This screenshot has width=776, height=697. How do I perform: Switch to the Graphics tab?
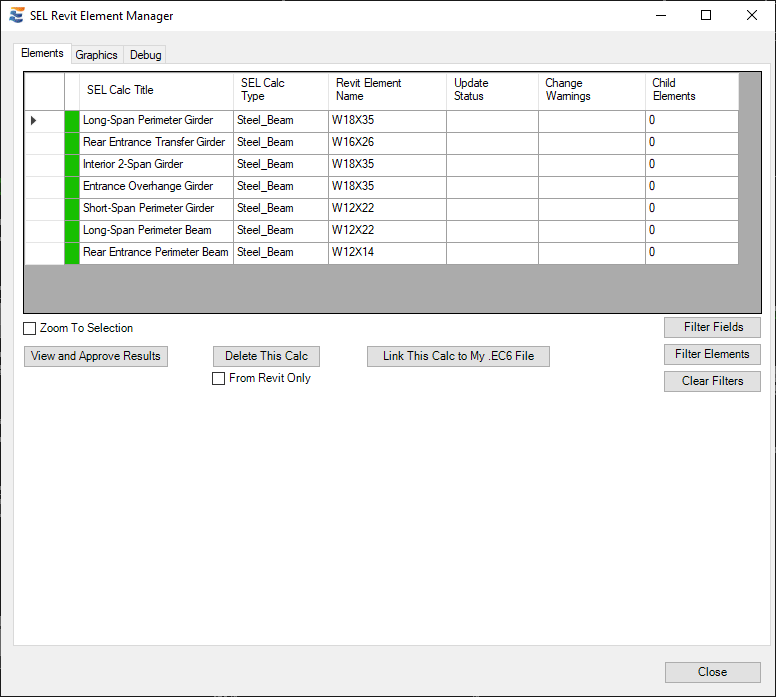[97, 55]
